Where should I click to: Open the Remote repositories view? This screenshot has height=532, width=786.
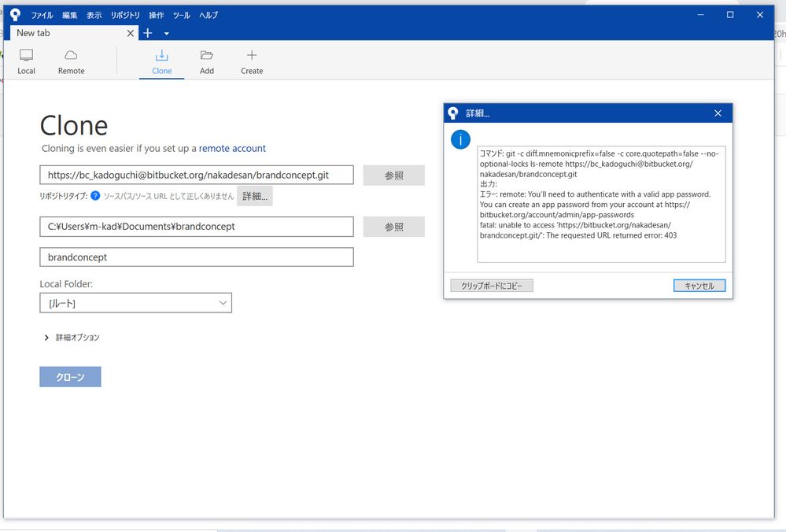(x=71, y=61)
